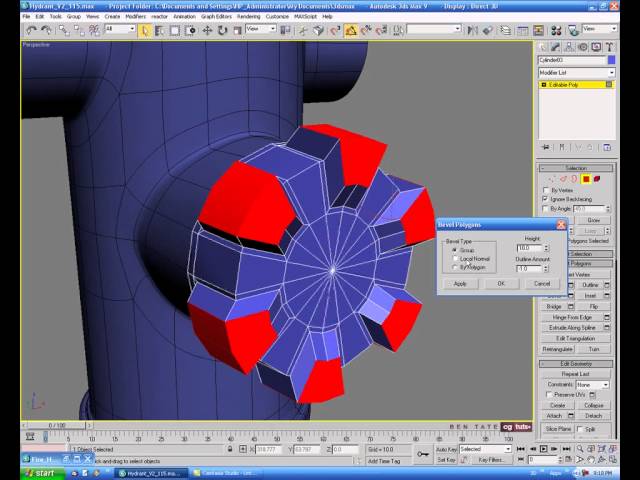Open the Rendering menu
640x480 pixels.
[x=248, y=17]
